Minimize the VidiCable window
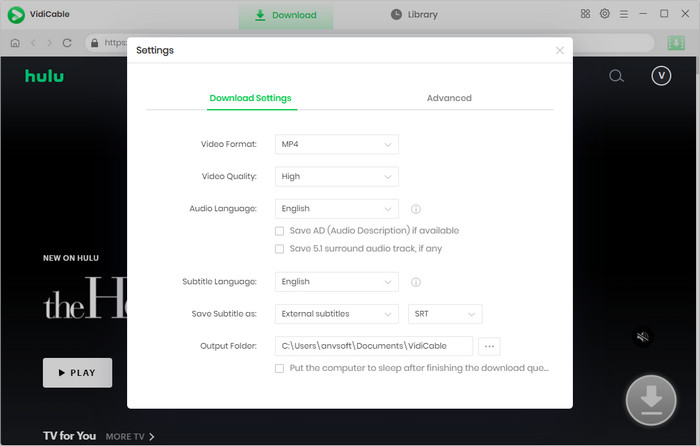This screenshot has height=446, width=700. pyautogui.click(x=643, y=14)
